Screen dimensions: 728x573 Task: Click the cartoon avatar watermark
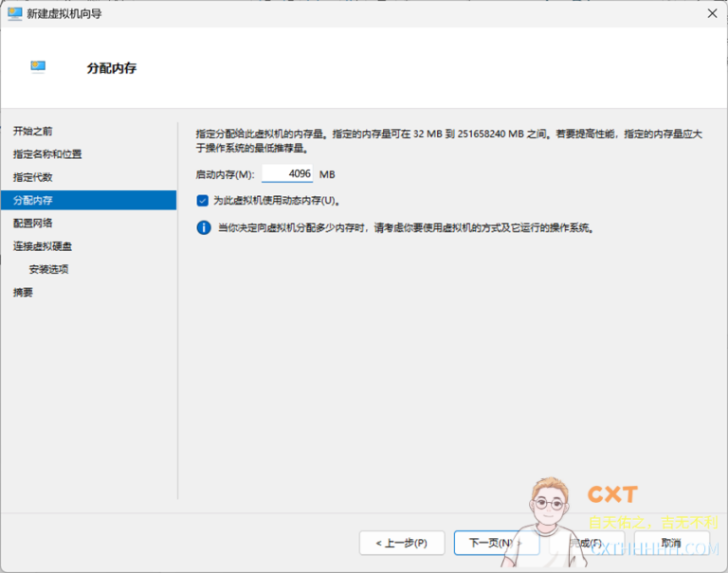coord(546,509)
